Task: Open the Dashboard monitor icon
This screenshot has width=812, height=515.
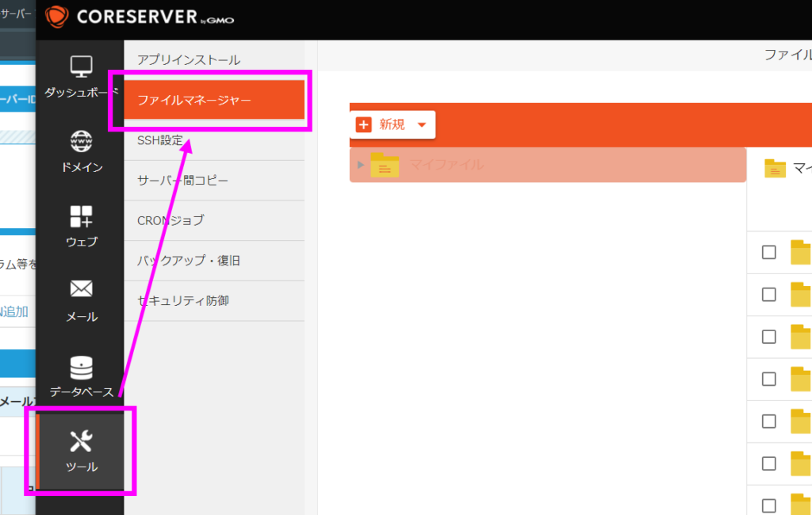Action: click(x=81, y=67)
